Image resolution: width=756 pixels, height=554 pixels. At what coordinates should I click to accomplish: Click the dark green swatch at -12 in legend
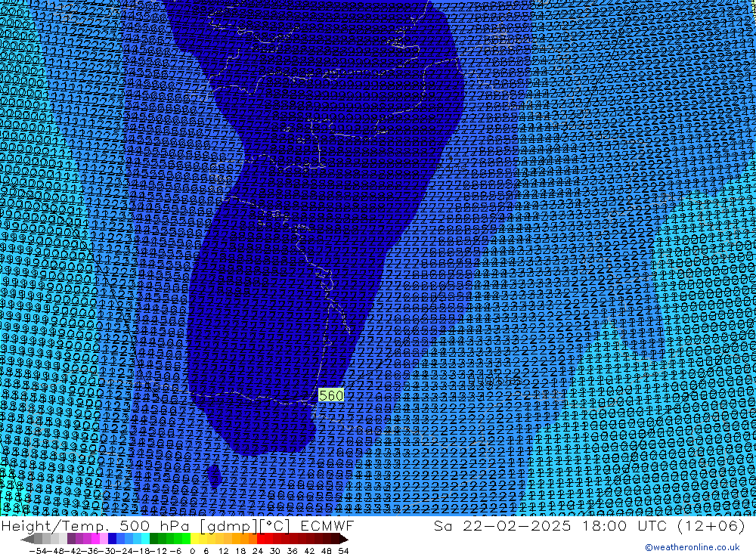pos(153,539)
